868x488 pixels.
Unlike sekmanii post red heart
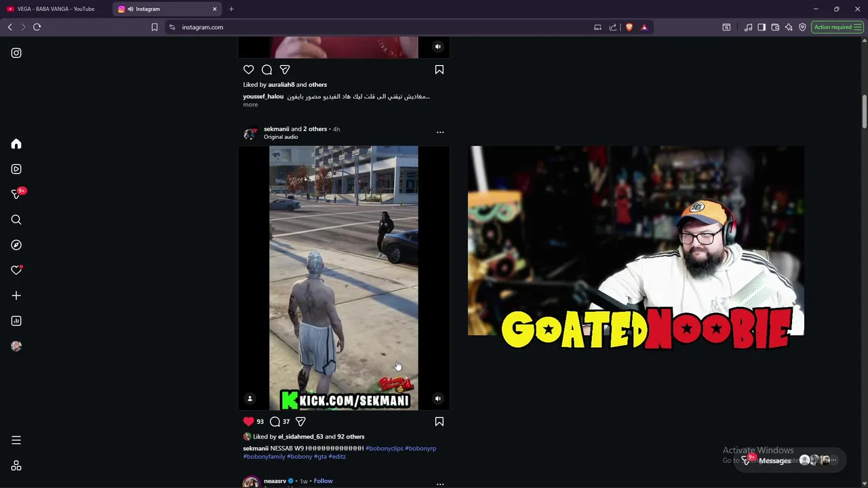tap(249, 422)
